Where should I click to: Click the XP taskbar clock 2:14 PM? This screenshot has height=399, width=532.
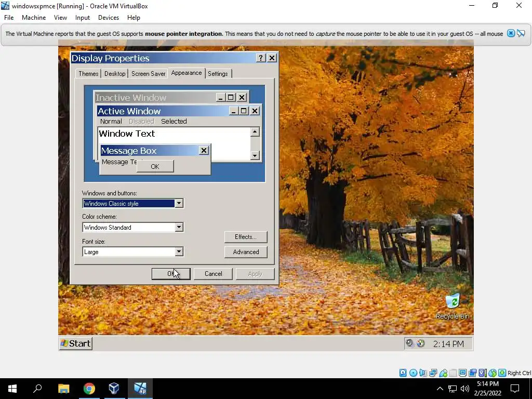[448, 344]
